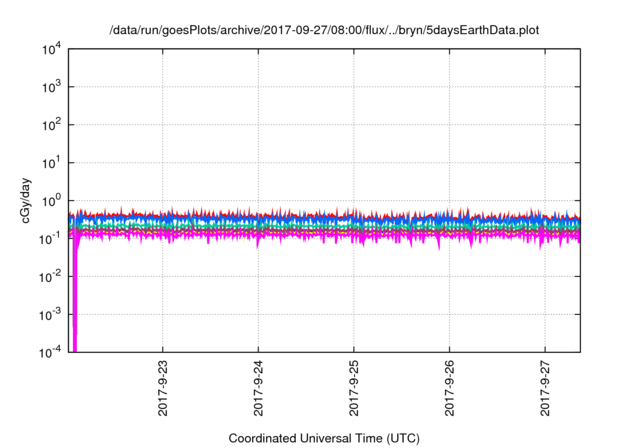Click the plot title file path
This screenshot has height=448, width=640.
(324, 30)
